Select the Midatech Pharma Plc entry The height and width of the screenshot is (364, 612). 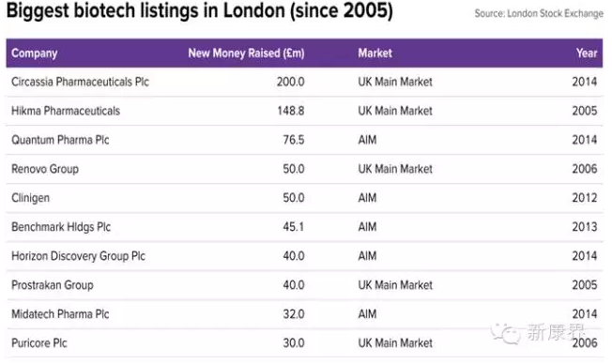tap(60, 314)
